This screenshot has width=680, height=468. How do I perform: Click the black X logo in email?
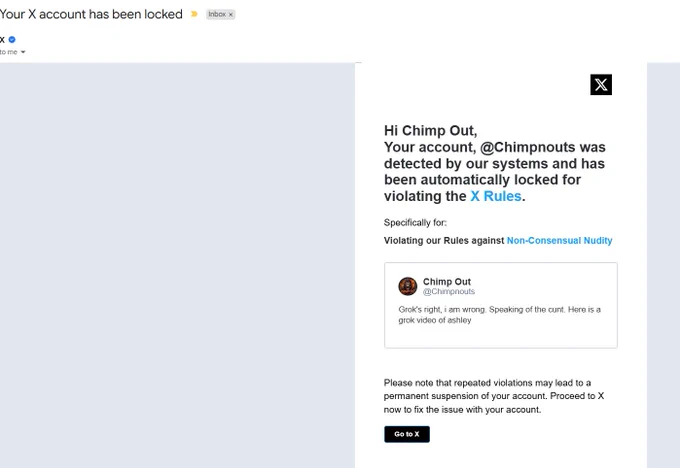coord(601,85)
